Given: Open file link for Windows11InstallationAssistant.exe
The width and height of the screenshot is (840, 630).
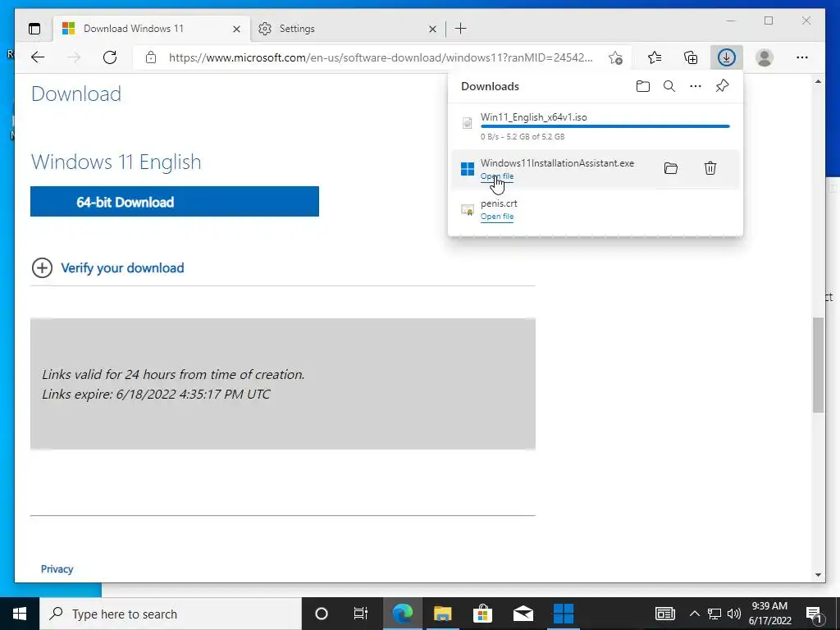Looking at the screenshot, I should [x=496, y=176].
